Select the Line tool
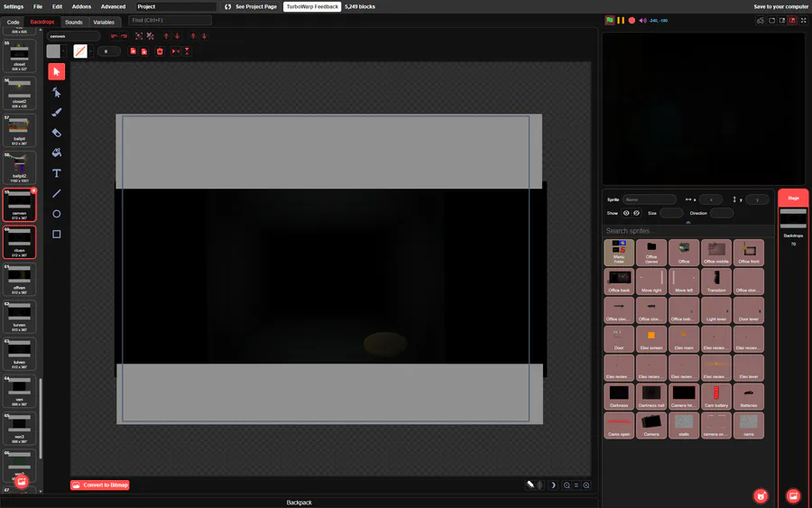Image resolution: width=812 pixels, height=508 pixels. pos(57,194)
